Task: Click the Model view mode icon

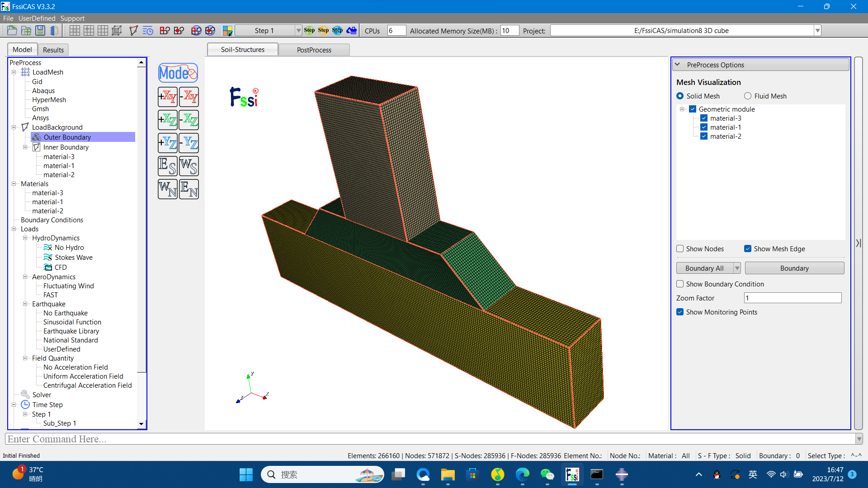Action: coord(178,73)
